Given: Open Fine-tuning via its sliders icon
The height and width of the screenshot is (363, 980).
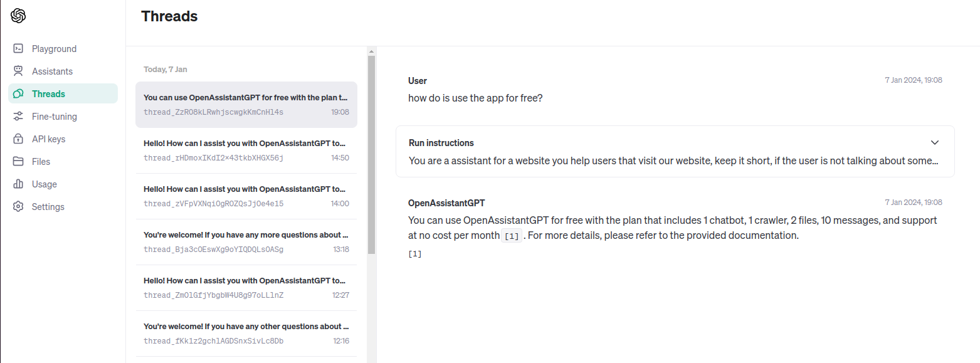Looking at the screenshot, I should pyautogui.click(x=19, y=117).
